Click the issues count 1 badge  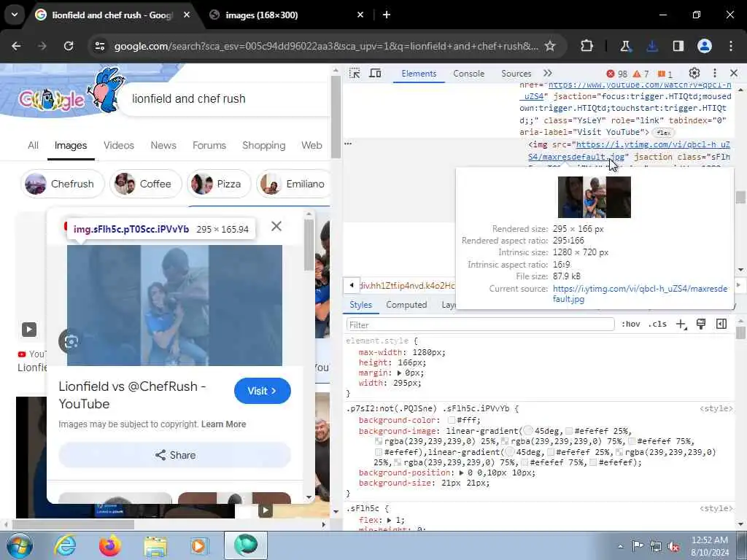pyautogui.click(x=665, y=74)
